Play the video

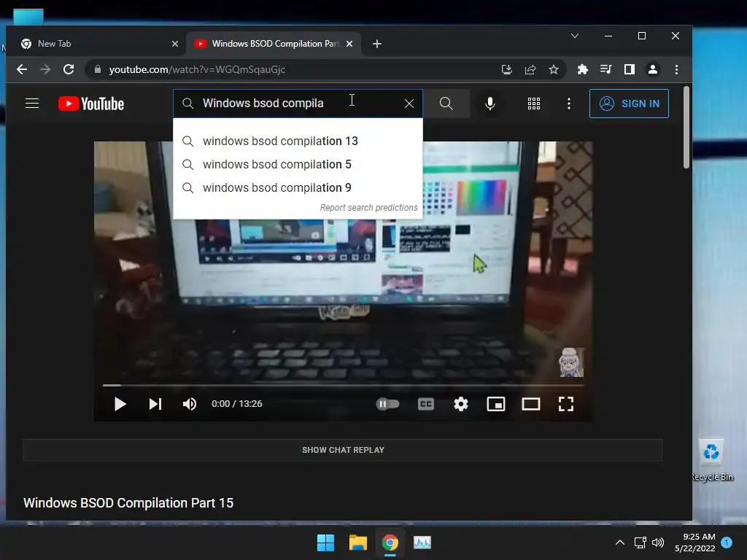[x=120, y=404]
